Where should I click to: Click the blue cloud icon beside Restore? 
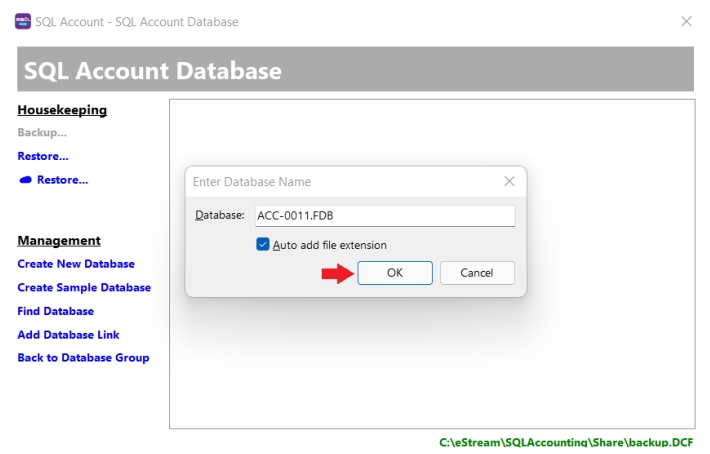pyautogui.click(x=25, y=180)
